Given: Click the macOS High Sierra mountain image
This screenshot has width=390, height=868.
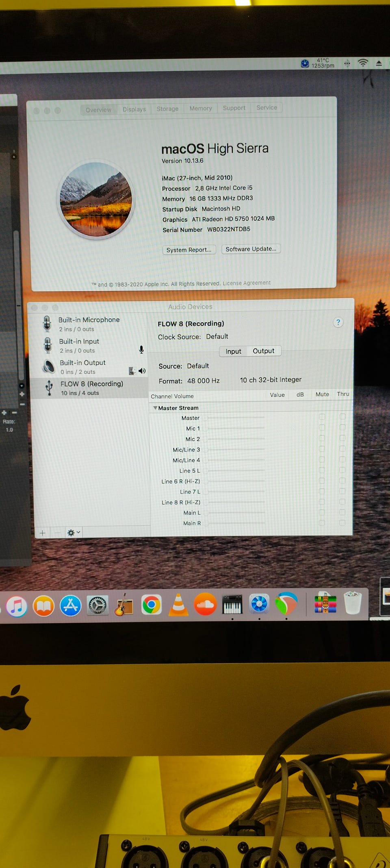Looking at the screenshot, I should 96,199.
